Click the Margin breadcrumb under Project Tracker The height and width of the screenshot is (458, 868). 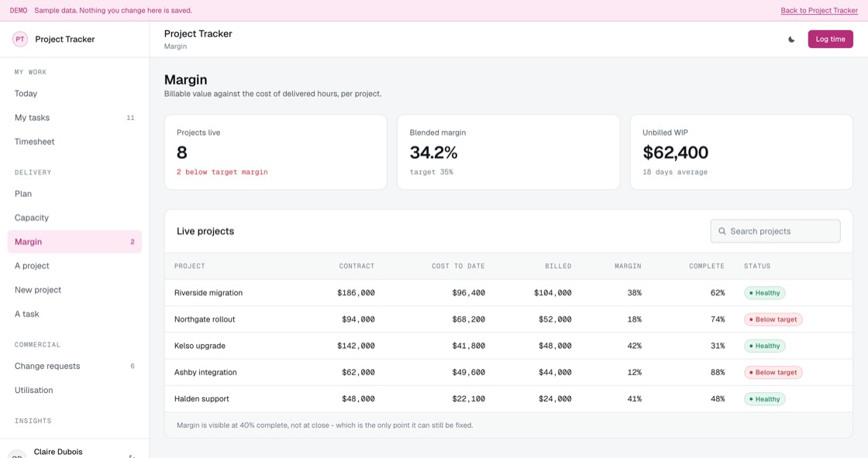click(175, 46)
